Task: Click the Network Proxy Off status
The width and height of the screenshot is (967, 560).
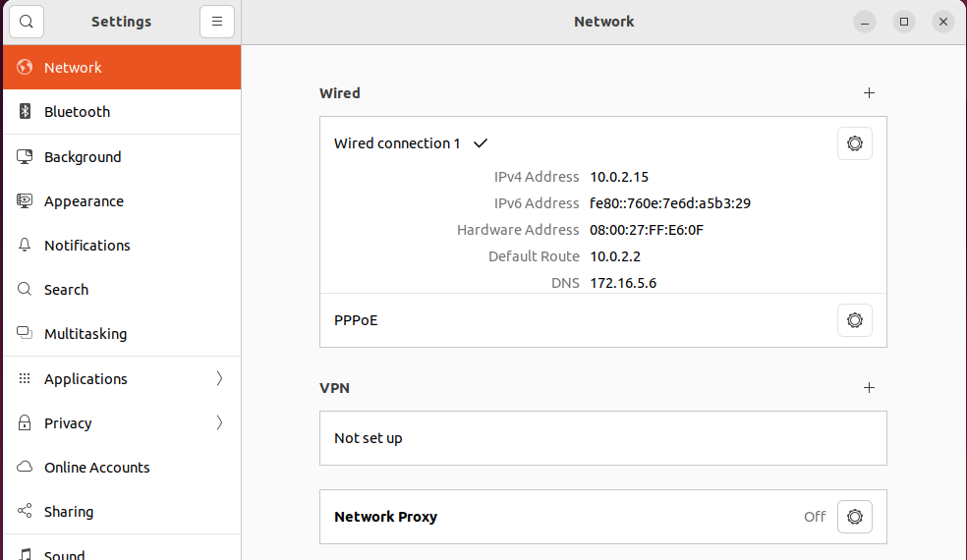Action: (815, 517)
